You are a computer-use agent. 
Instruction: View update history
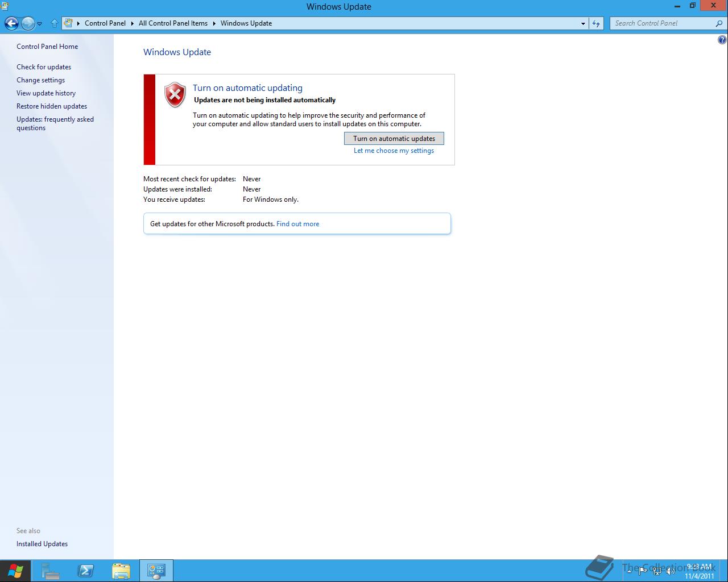tap(46, 93)
